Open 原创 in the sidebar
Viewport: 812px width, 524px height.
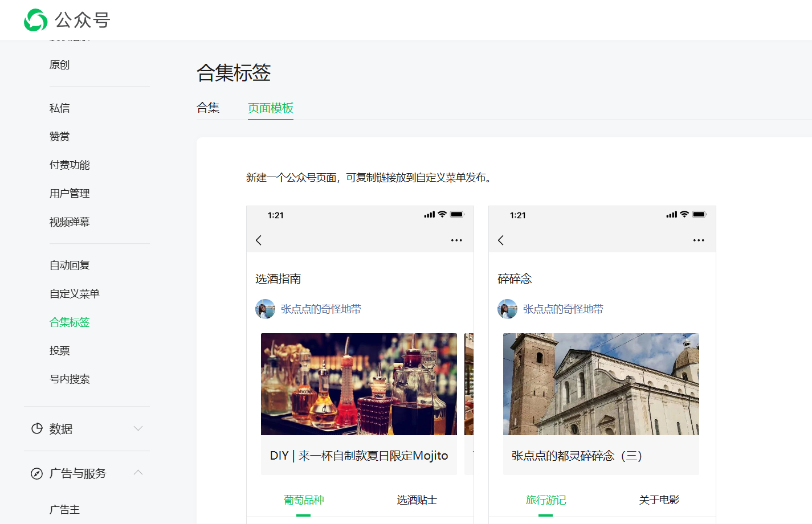tap(60, 65)
